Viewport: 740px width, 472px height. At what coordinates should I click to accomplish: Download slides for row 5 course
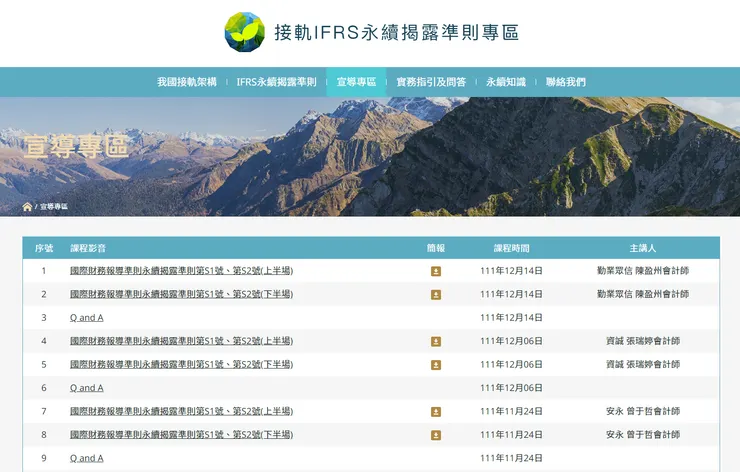coord(436,365)
